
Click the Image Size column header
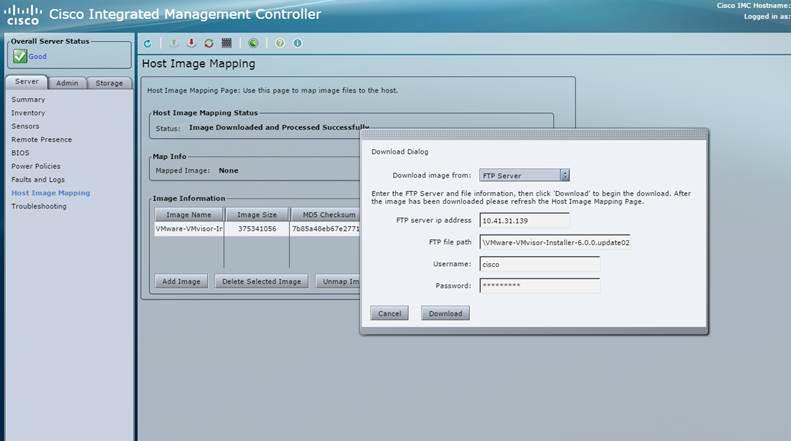pyautogui.click(x=257, y=215)
